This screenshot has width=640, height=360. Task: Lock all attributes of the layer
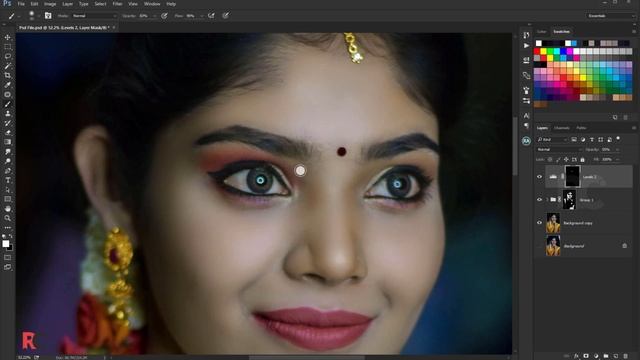582,159
